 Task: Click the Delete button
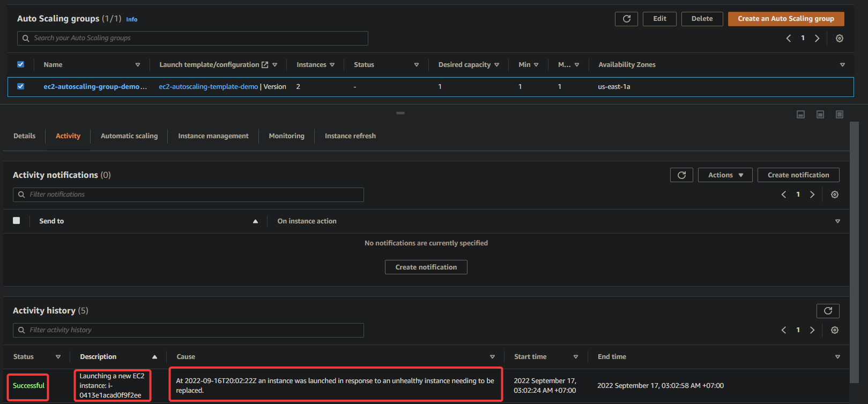(702, 19)
